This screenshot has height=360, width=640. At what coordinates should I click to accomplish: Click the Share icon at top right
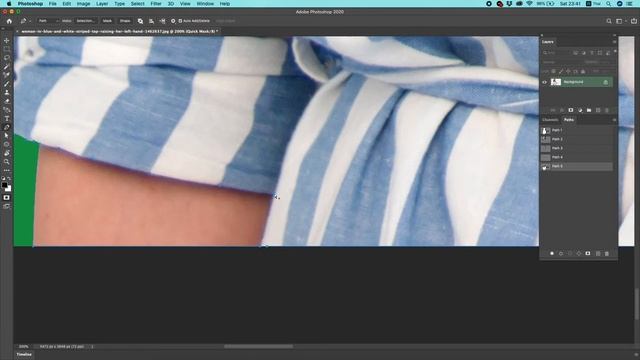[x=634, y=21]
